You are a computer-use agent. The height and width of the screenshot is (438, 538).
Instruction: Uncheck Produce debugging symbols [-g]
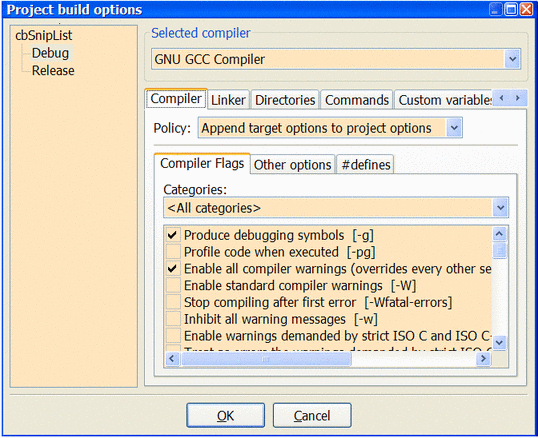tap(172, 235)
